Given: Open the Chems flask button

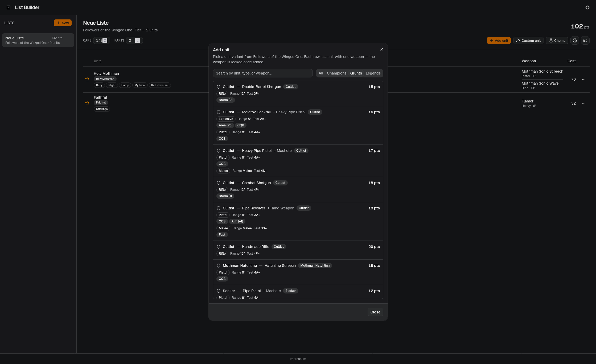Looking at the screenshot, I should (557, 40).
